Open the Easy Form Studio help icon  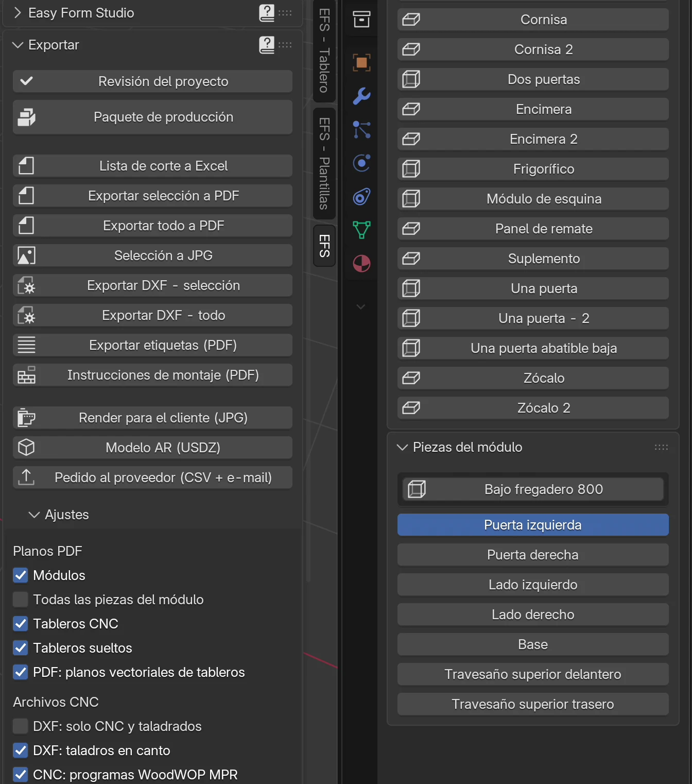(x=267, y=13)
